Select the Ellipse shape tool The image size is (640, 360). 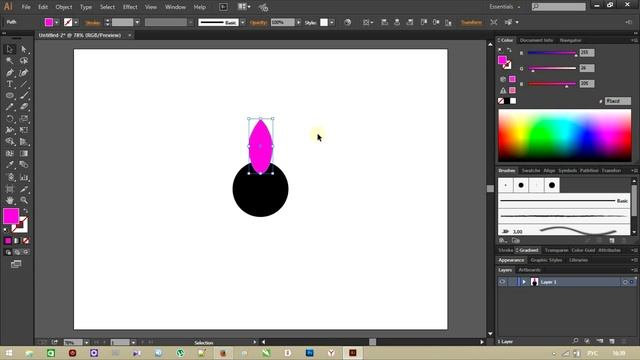(x=10, y=96)
